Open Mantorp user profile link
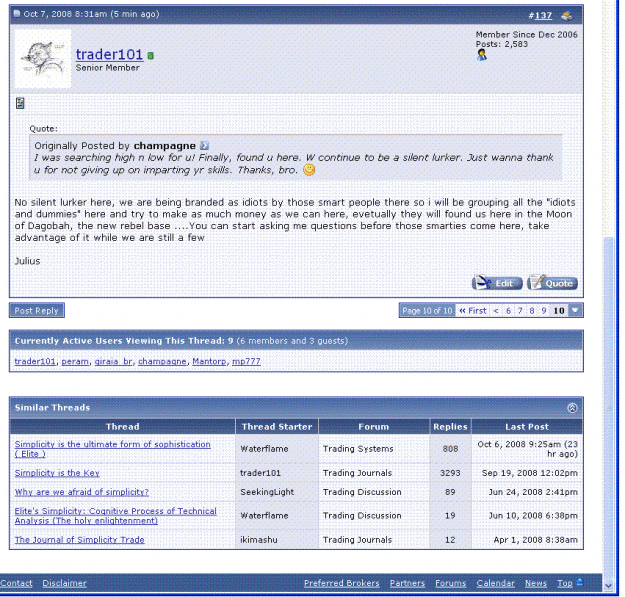Screen dimensions: 625x597 click(x=209, y=361)
